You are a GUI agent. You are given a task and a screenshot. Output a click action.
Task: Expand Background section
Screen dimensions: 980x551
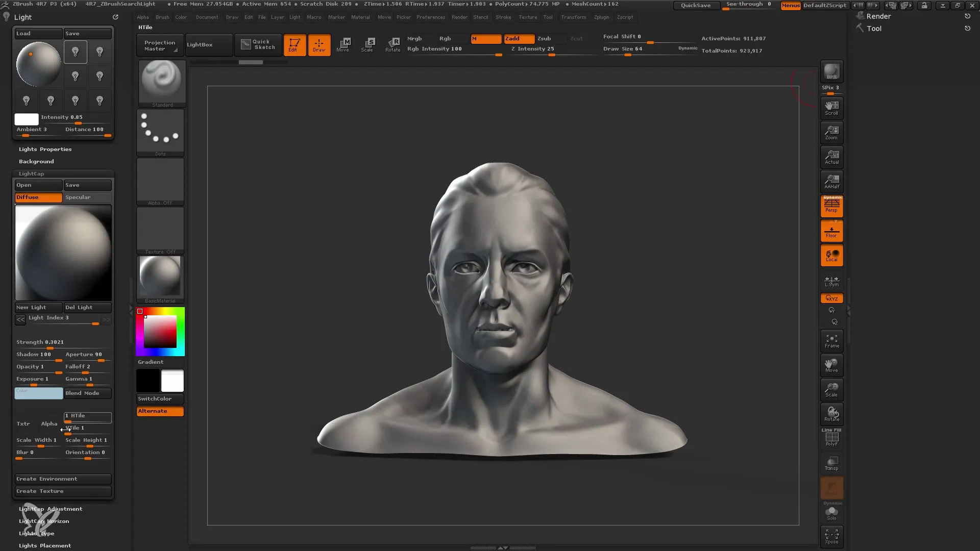point(36,162)
